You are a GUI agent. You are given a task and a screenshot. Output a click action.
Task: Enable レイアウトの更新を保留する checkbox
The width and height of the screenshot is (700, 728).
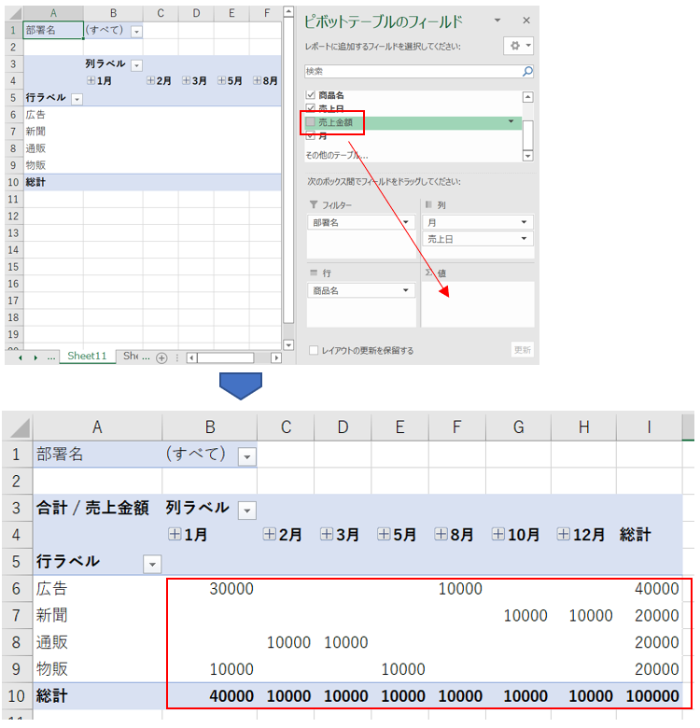pos(315,350)
